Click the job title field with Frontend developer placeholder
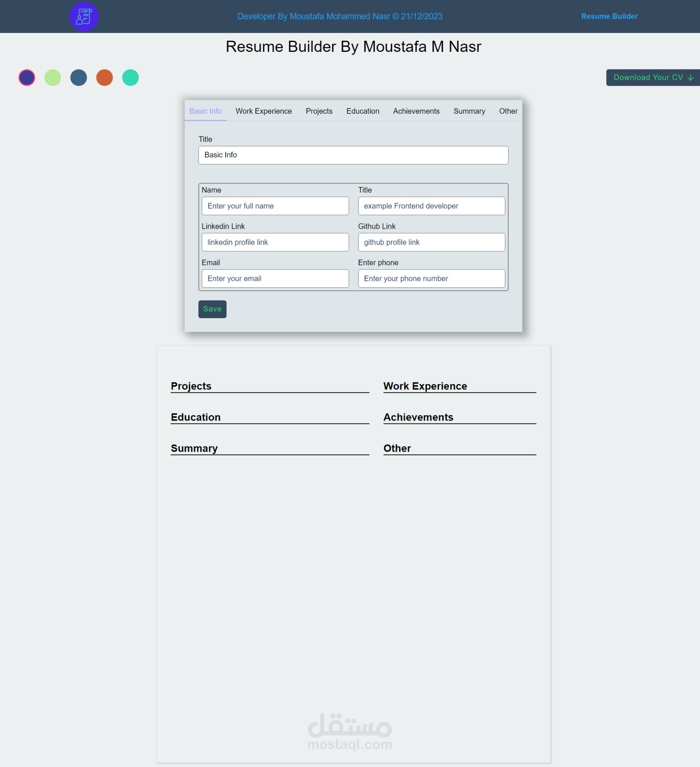The height and width of the screenshot is (767, 700). [x=432, y=206]
